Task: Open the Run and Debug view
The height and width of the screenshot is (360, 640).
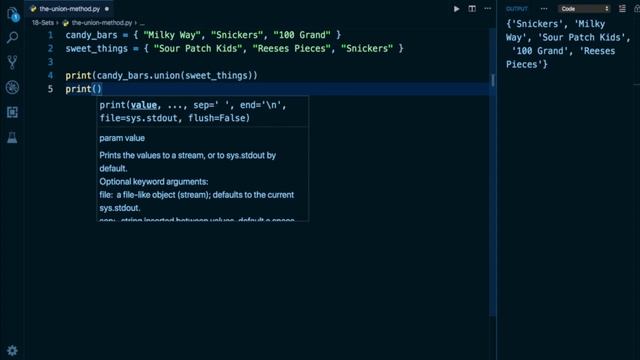Action: point(12,87)
